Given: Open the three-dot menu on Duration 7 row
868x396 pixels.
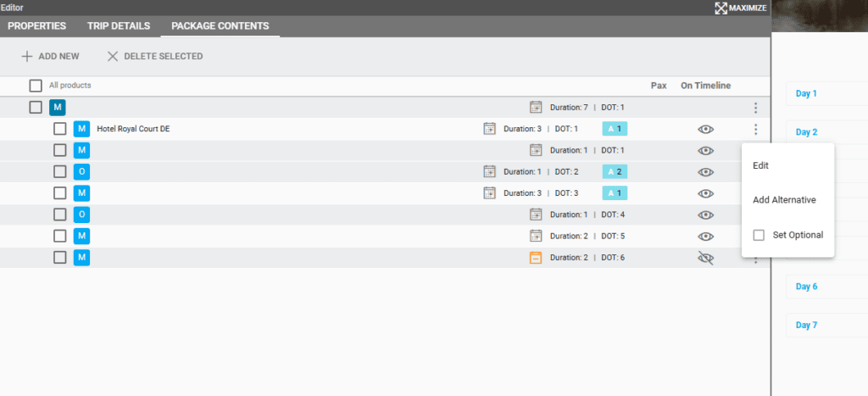Looking at the screenshot, I should (755, 108).
